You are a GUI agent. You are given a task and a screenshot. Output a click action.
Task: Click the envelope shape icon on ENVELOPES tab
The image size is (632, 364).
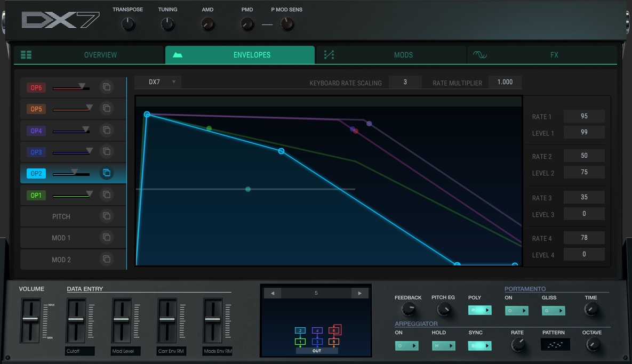click(178, 55)
